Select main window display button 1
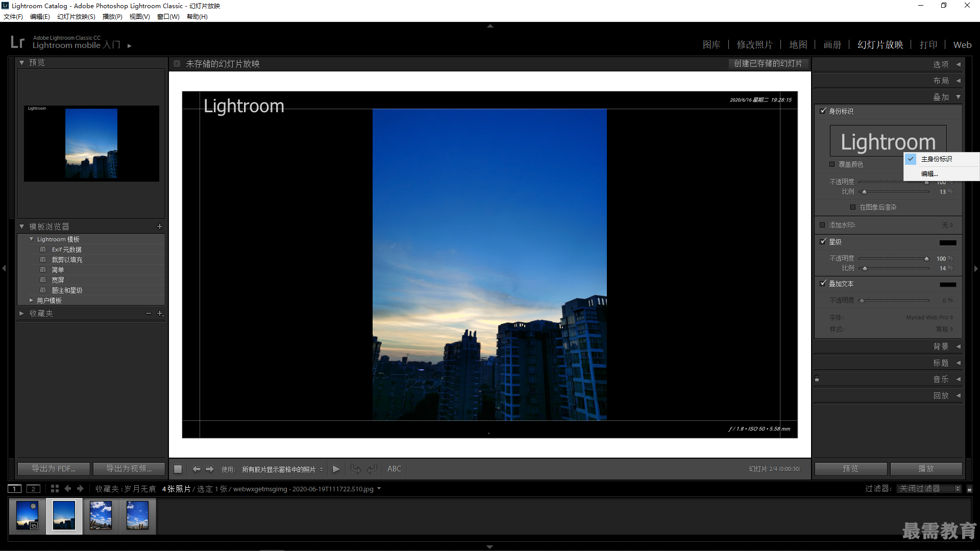Screen dimensions: 980x551 [x=15, y=489]
